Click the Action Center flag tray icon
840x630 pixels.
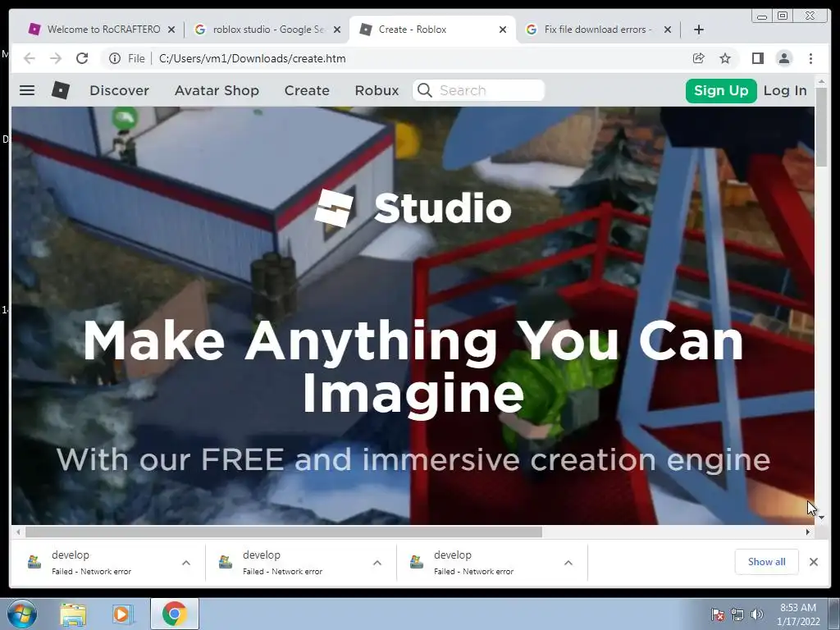coord(718,614)
